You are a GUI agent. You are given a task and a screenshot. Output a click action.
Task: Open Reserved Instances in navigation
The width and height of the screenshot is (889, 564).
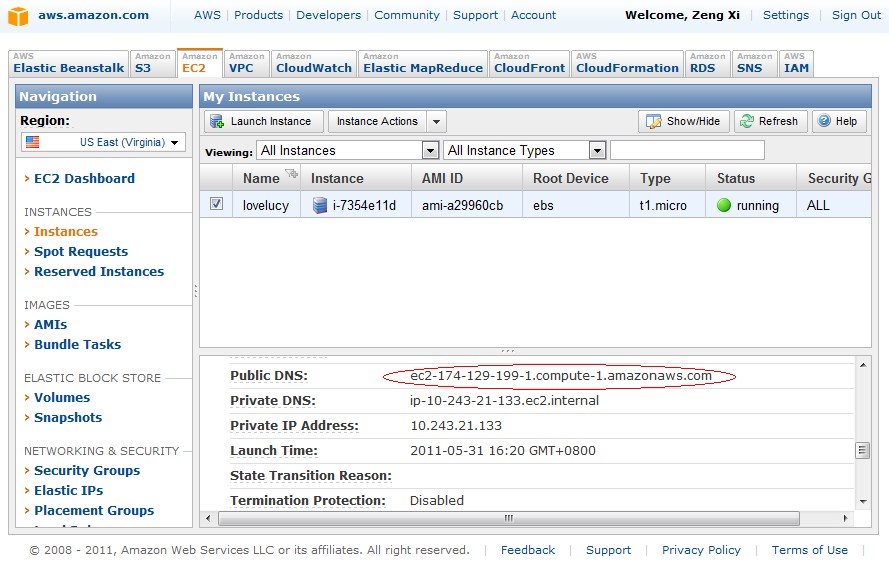(x=99, y=272)
